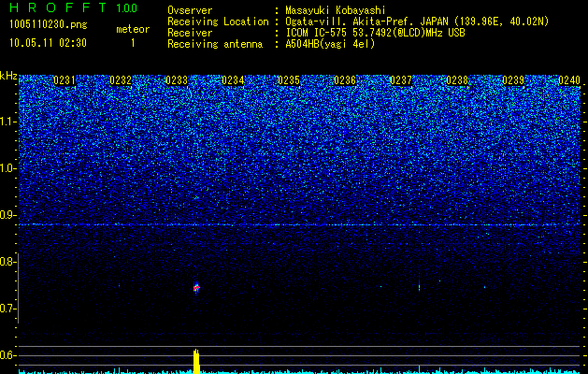Click the HROFFT title text
The height and width of the screenshot is (374, 588).
click(57, 7)
